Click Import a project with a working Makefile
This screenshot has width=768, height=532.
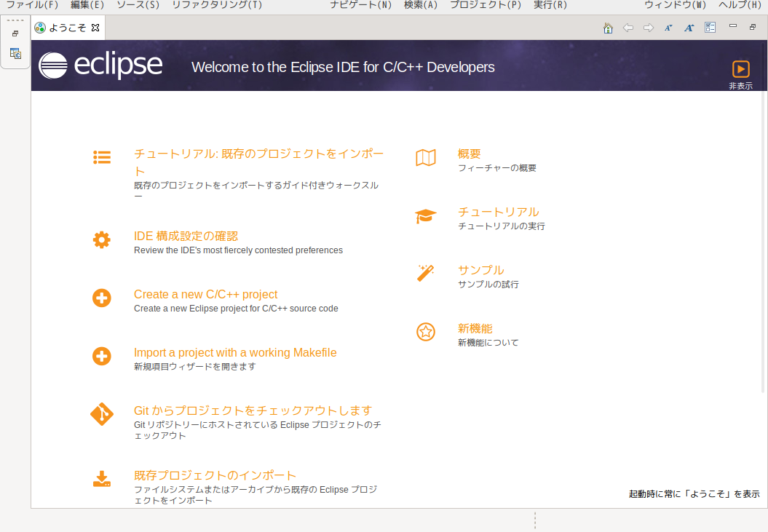pyautogui.click(x=235, y=353)
